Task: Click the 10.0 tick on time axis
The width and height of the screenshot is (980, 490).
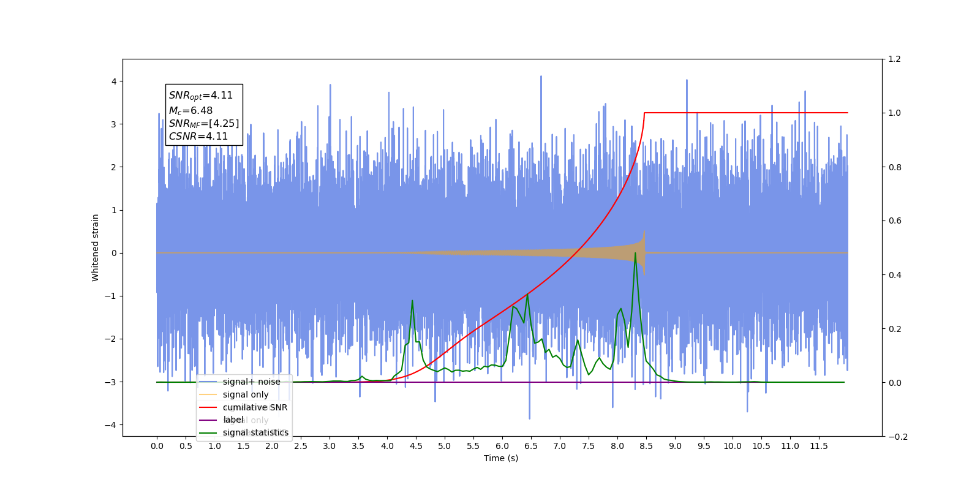Action: click(733, 446)
